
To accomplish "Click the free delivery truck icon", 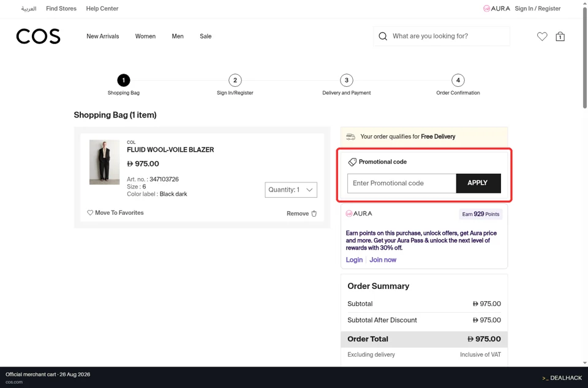I will tap(350, 136).
